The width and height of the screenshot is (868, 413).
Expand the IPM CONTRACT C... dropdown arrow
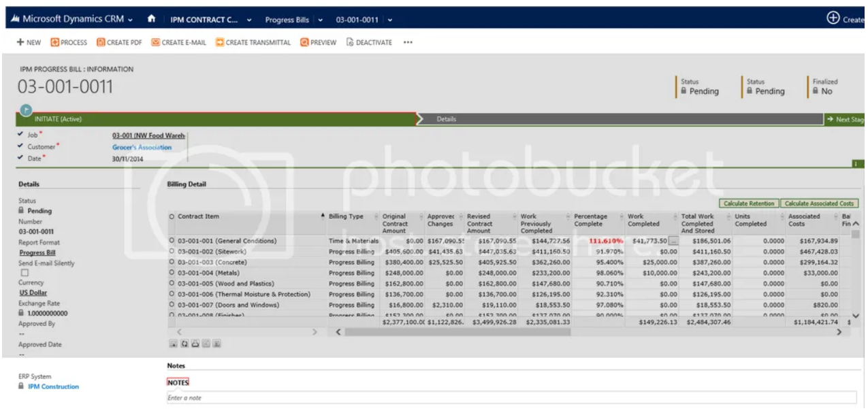(250, 19)
